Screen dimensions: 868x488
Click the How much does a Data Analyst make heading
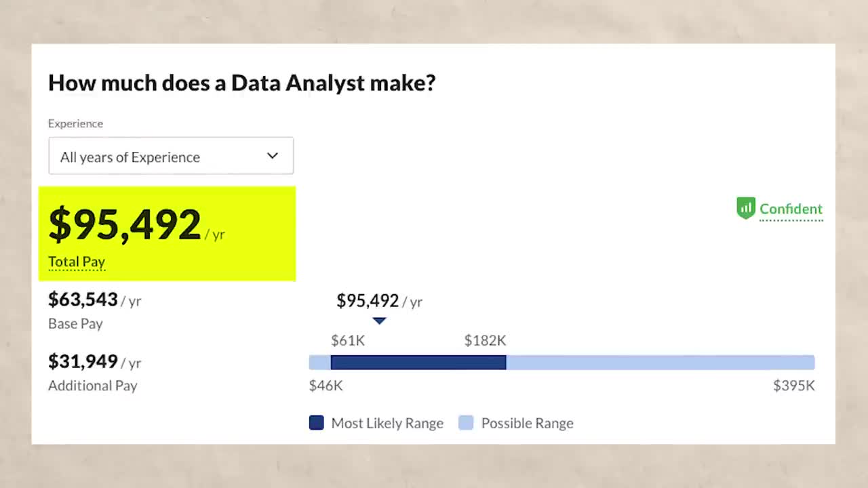click(x=241, y=83)
